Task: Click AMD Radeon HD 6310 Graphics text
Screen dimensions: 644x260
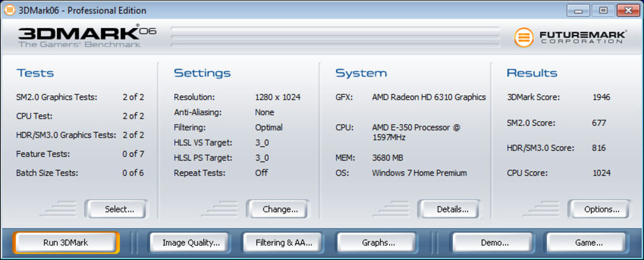Action: [x=429, y=97]
